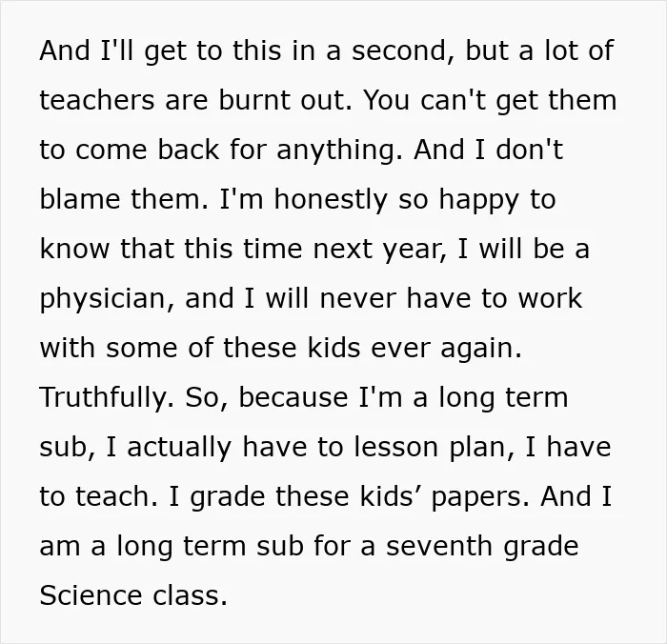The height and width of the screenshot is (644, 667).
Task: Click on the words 'Science class.'
Action: coord(133,595)
